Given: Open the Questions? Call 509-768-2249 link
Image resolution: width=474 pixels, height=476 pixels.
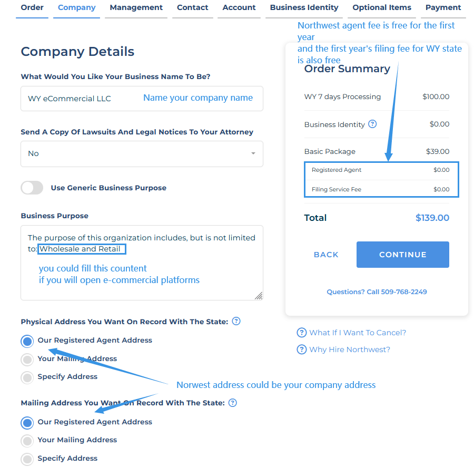Looking at the screenshot, I should click(377, 292).
